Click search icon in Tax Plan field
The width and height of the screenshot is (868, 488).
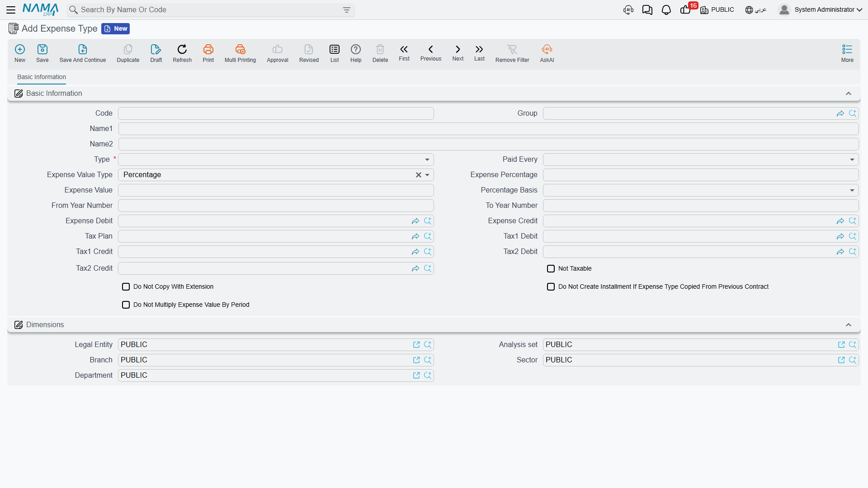[428, 236]
